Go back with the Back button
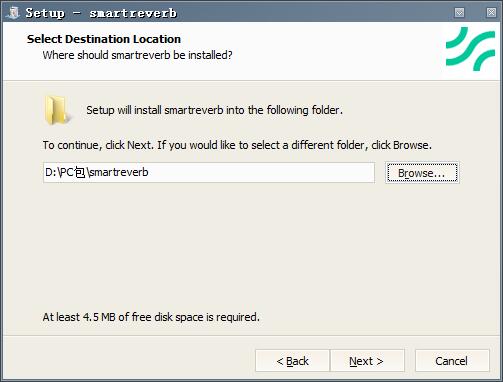The width and height of the screenshot is (503, 382). (x=292, y=361)
